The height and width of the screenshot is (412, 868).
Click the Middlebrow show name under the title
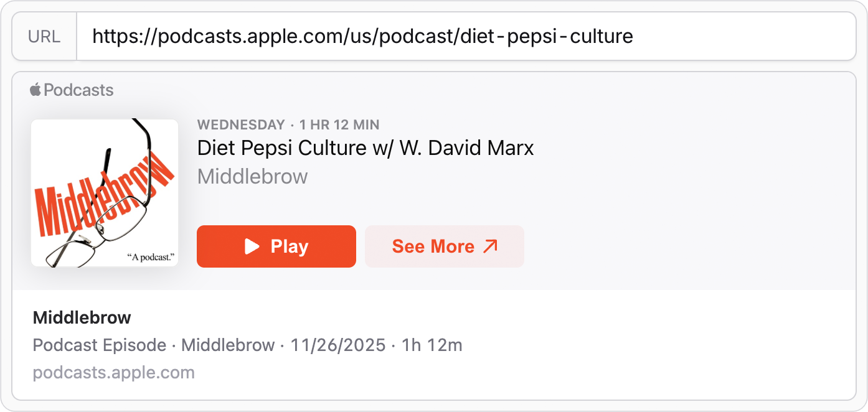click(x=252, y=176)
